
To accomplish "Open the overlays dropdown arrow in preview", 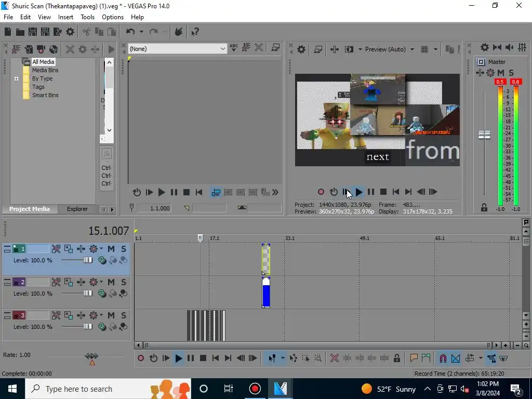I will pos(435,49).
